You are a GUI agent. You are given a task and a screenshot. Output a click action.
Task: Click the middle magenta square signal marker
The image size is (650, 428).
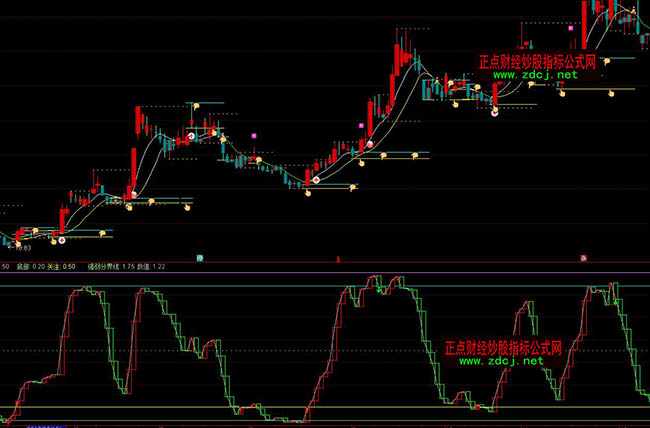[360, 126]
